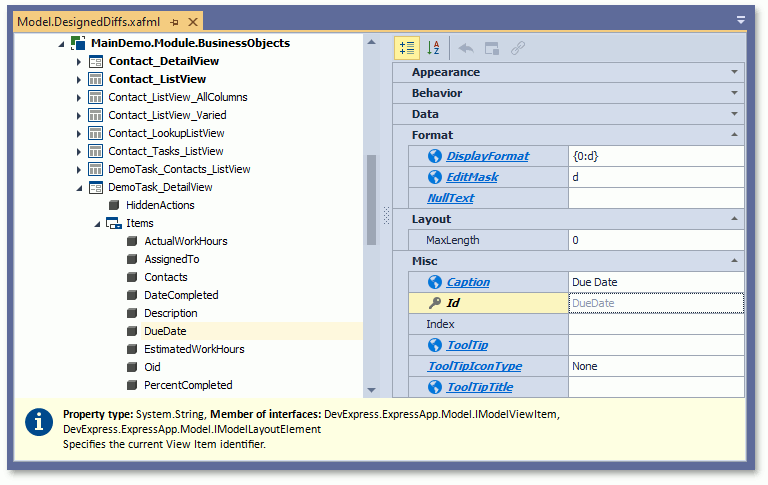Click the Contact_DetailView node icon
The image size is (768, 485).
(96, 61)
